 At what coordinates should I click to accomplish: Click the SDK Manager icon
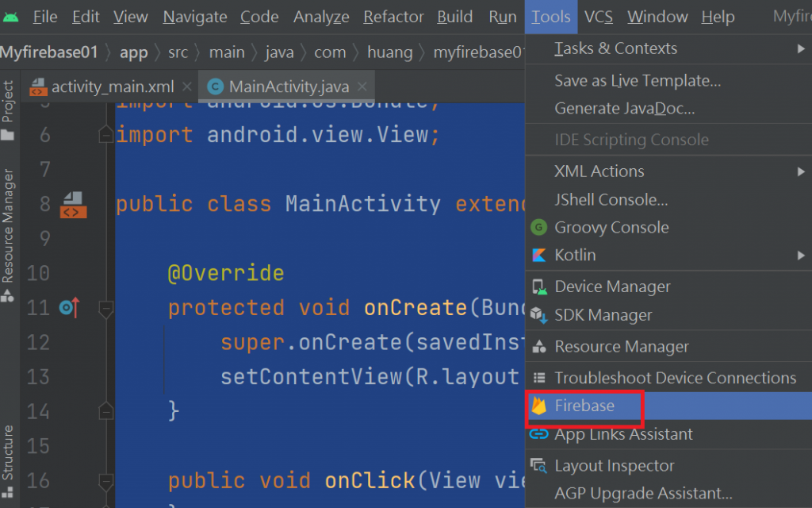click(x=539, y=315)
